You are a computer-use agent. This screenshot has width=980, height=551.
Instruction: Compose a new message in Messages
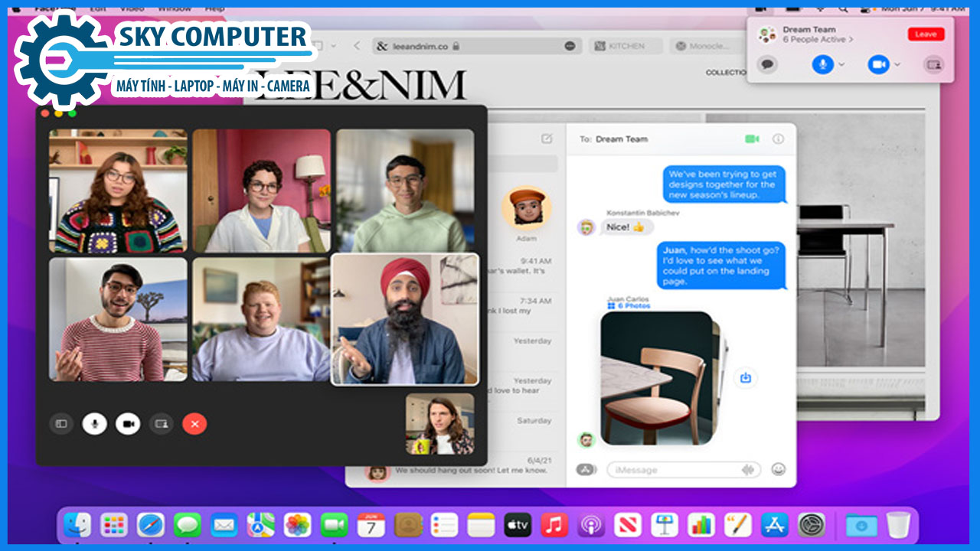(x=546, y=139)
